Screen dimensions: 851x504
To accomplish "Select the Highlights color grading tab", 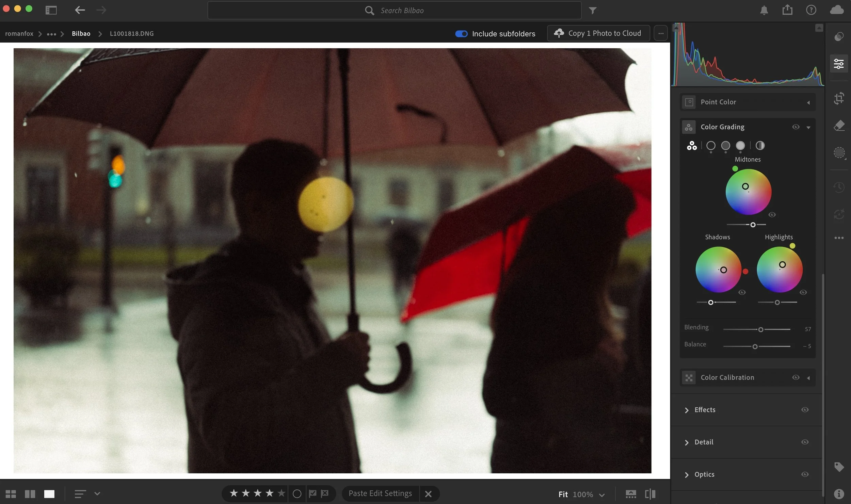I will (x=740, y=146).
